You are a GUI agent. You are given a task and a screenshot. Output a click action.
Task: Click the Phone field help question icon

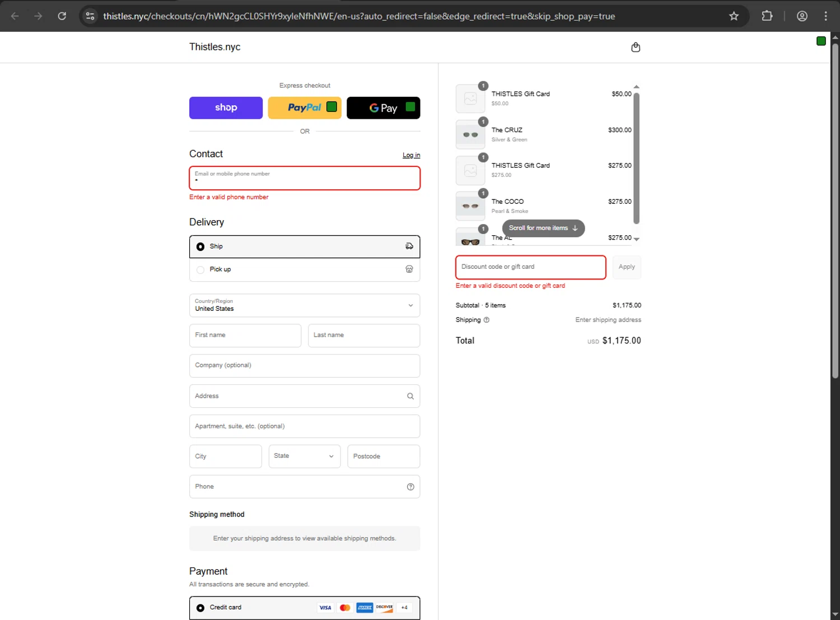[x=410, y=487]
